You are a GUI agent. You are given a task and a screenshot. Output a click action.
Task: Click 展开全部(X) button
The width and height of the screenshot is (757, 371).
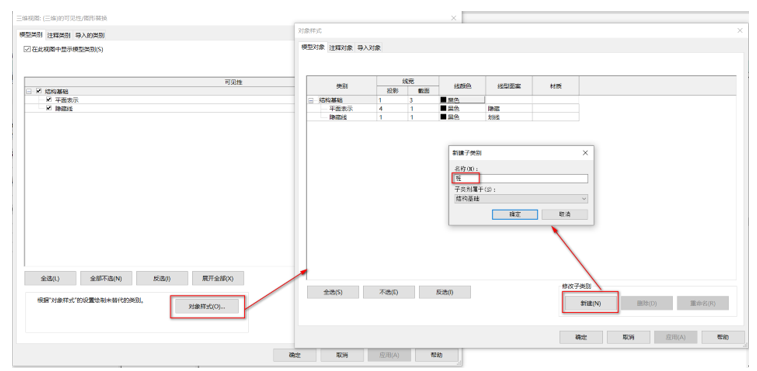coord(218,278)
